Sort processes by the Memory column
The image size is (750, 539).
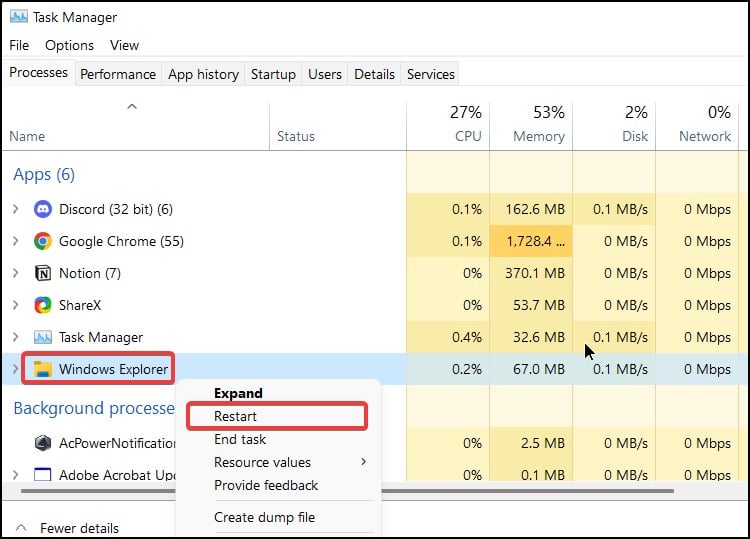click(x=531, y=125)
